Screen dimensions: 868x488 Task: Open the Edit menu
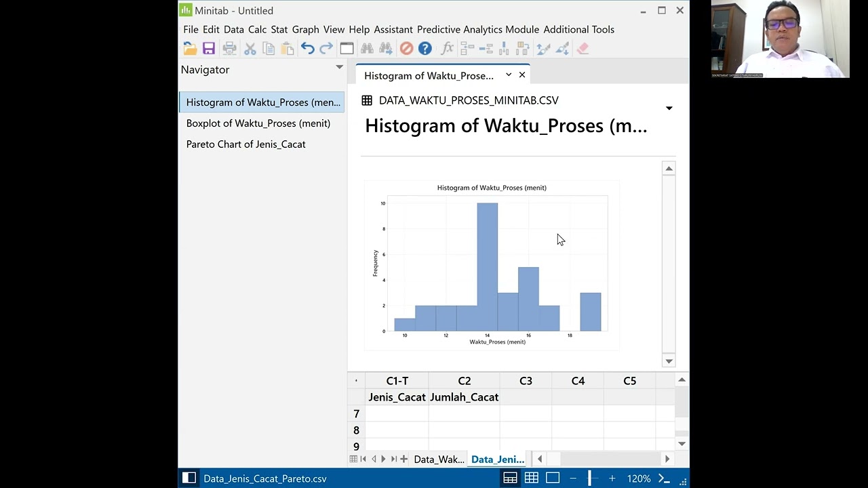211,30
